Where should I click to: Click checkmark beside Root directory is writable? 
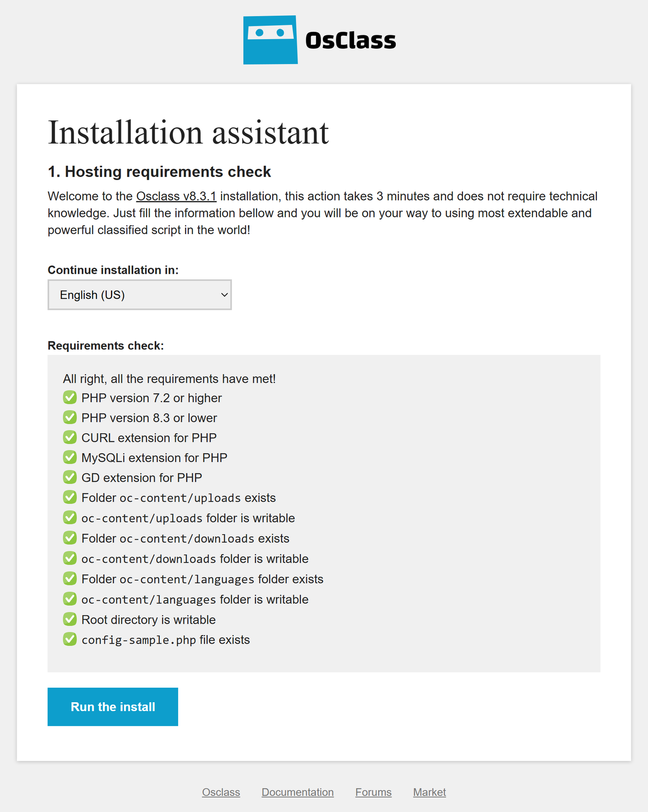[70, 619]
